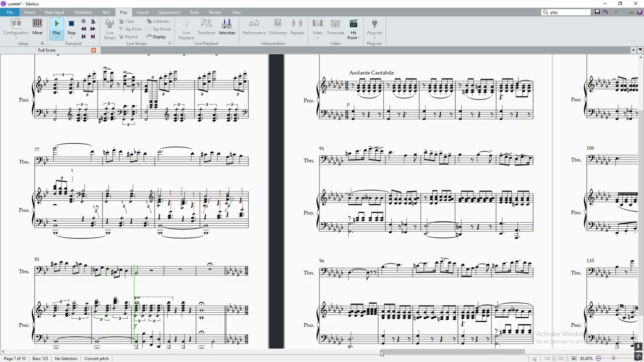This screenshot has height=362, width=644.
Task: Toggle the metronome click icon
Action: (x=93, y=22)
